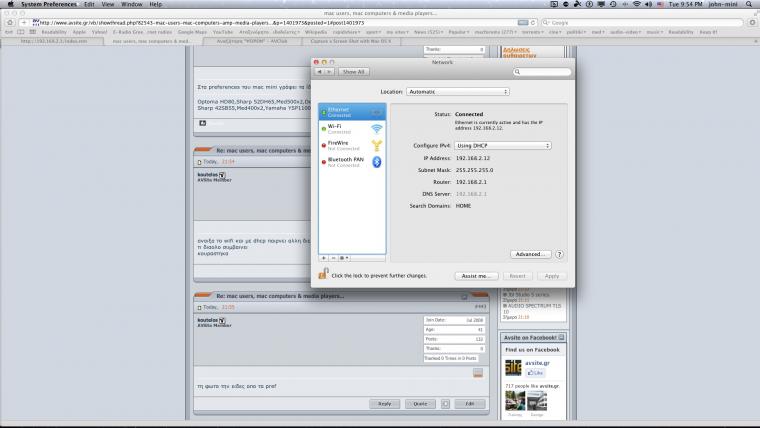Open the Network help question mark button

[x=559, y=254]
